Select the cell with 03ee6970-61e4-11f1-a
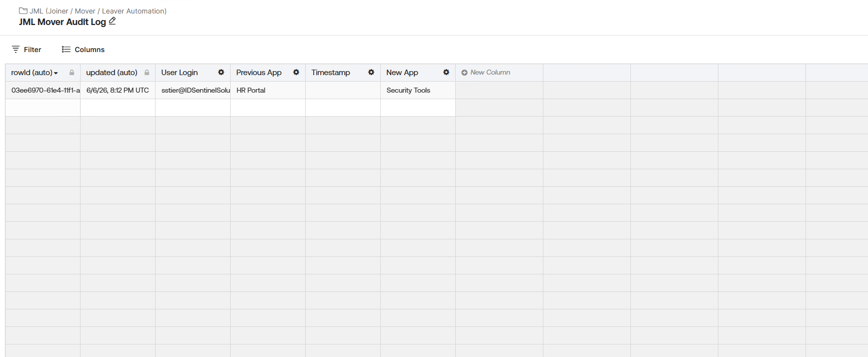 coord(43,90)
